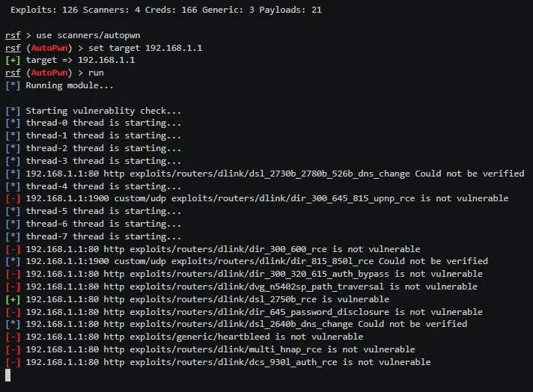Click the 'Payloads: 21' count in the header

pos(290,10)
